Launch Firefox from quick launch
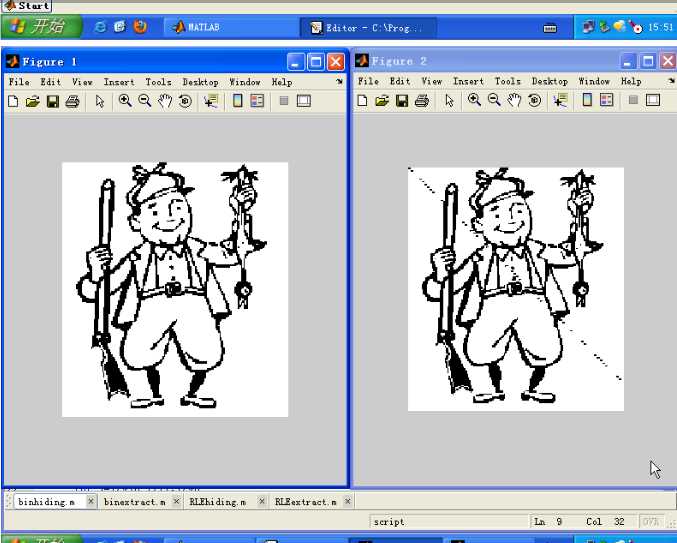The height and width of the screenshot is (543, 677). click(140, 27)
